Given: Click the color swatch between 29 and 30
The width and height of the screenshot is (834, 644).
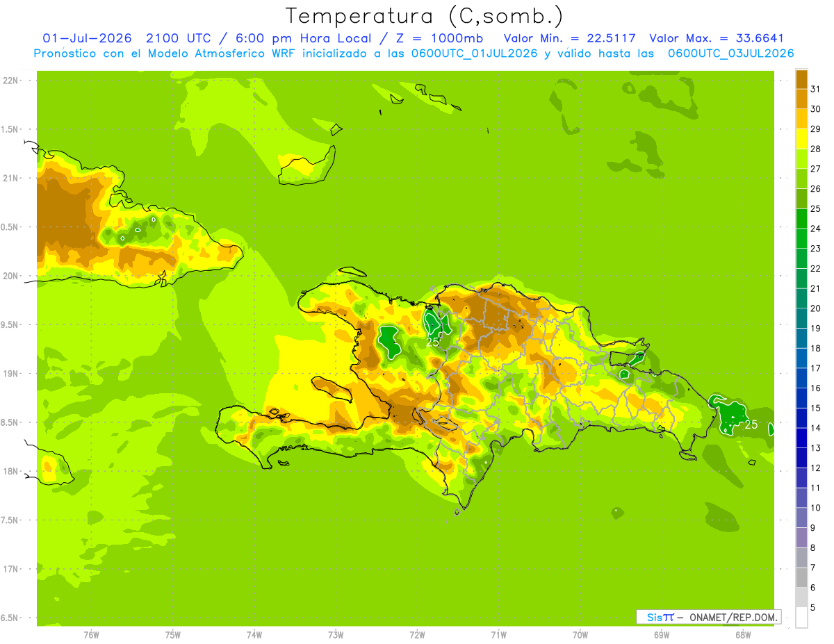Looking at the screenshot, I should 801,119.
